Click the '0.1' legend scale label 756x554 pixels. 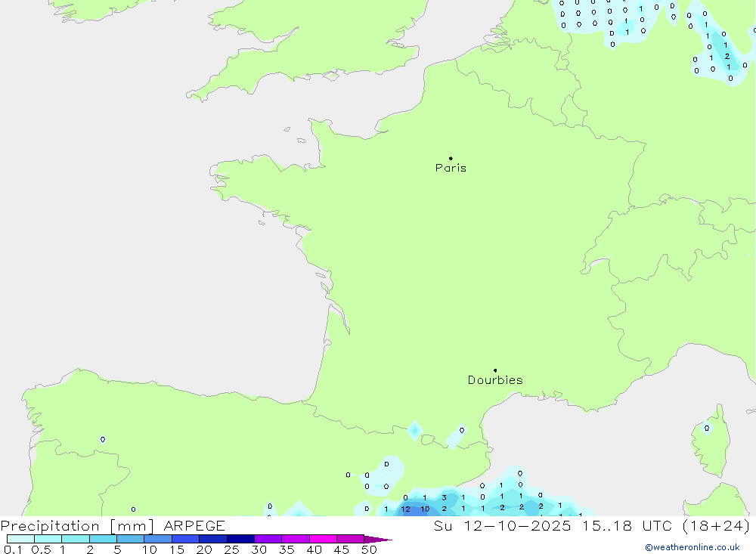[x=13, y=549]
